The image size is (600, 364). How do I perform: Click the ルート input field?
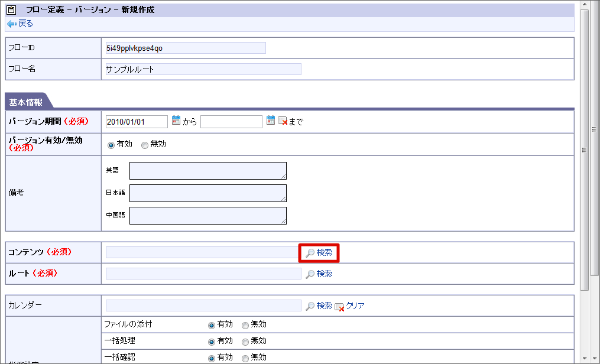coord(203,274)
